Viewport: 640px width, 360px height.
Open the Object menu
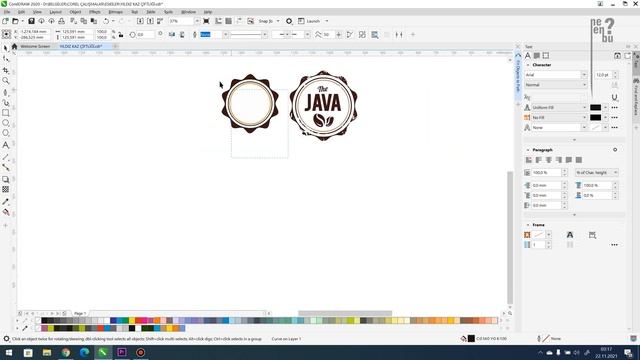click(75, 12)
